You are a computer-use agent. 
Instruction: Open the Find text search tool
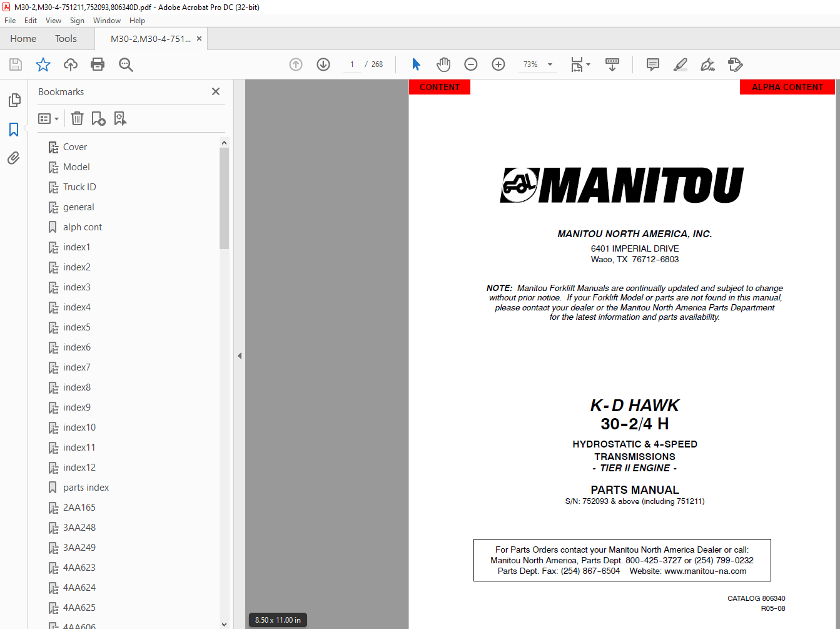[x=126, y=64]
